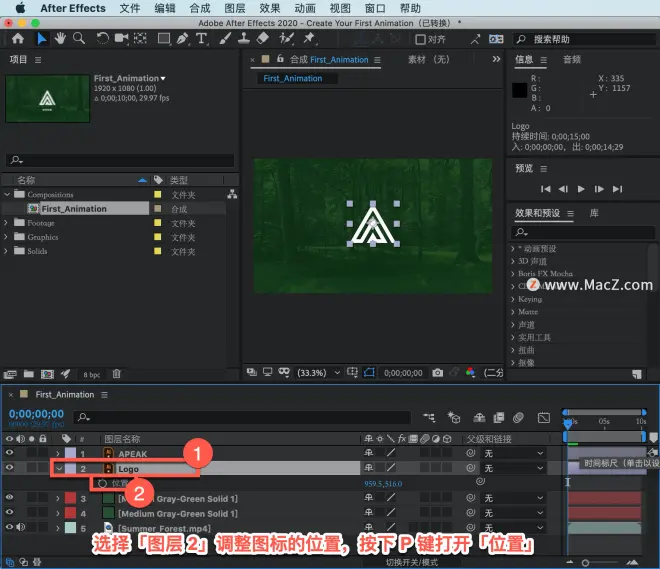660x569 pixels.
Task: Open parent dropdown for APEAK layer
Action: coord(513,453)
